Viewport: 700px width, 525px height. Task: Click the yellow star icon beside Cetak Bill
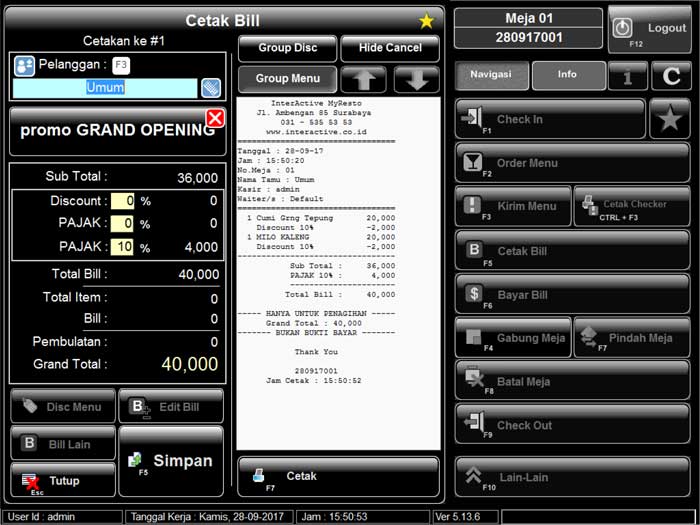(426, 20)
